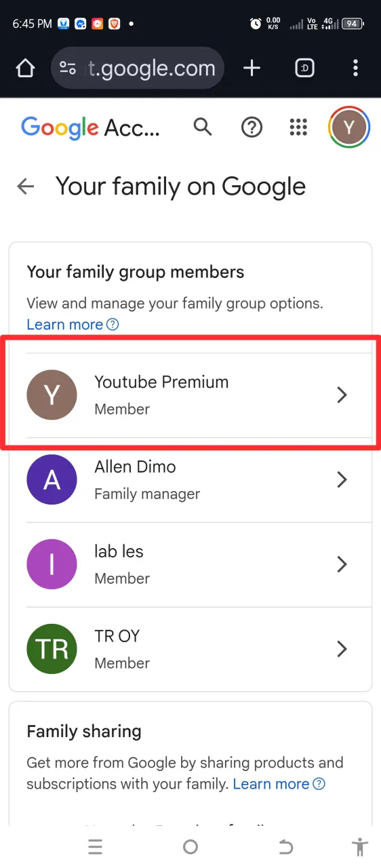The width and height of the screenshot is (381, 868).
Task: Open the TR OY member chevron
Action: click(342, 649)
